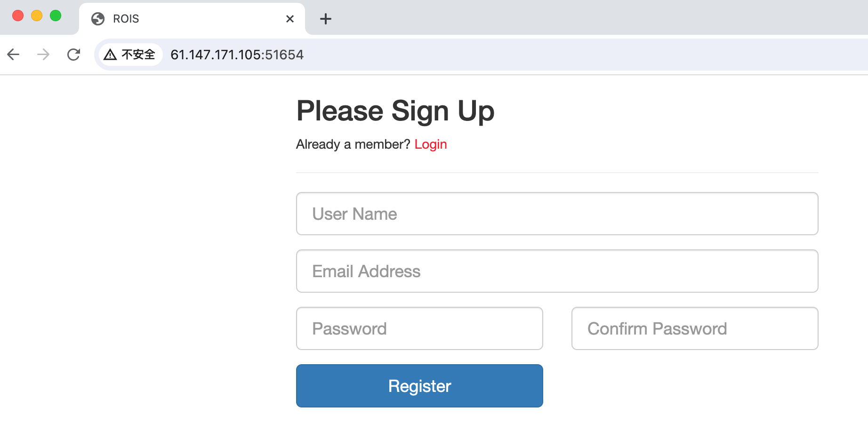Click the not-secure warning icon

point(110,55)
